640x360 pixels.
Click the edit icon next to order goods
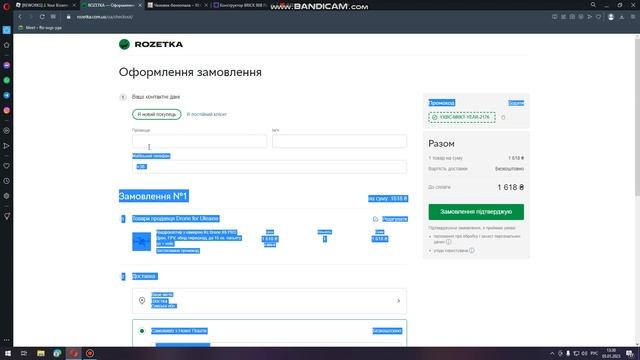coord(375,219)
